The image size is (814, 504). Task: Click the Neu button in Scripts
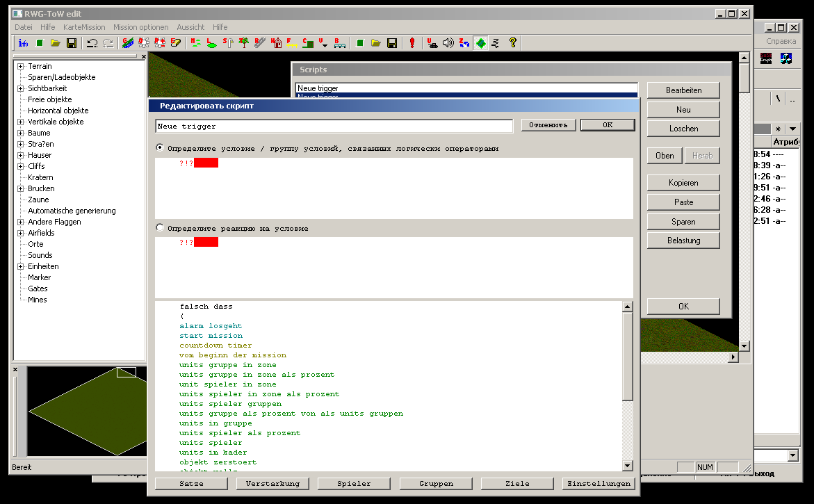click(x=684, y=110)
